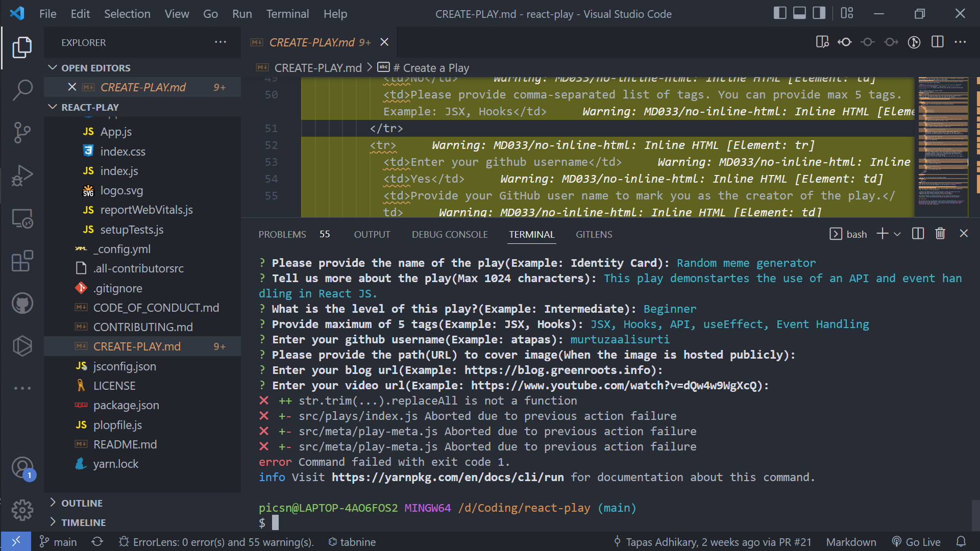980x551 pixels.
Task: Toggle the secondary side bar
Action: coord(819,13)
